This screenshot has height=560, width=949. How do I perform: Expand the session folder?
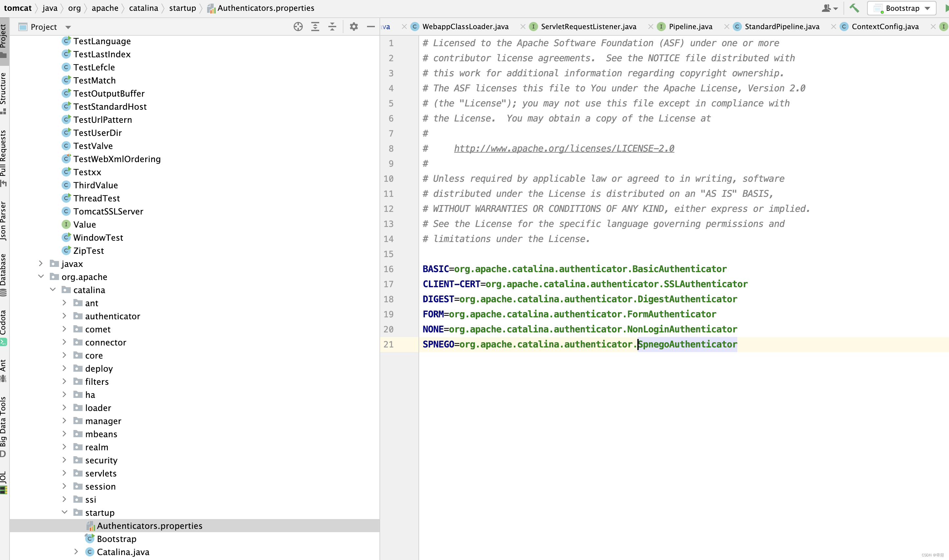pyautogui.click(x=64, y=486)
